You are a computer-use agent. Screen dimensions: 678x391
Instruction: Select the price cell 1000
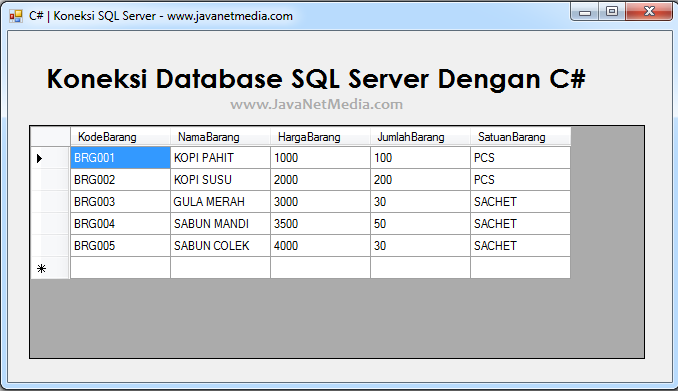[x=320, y=157]
